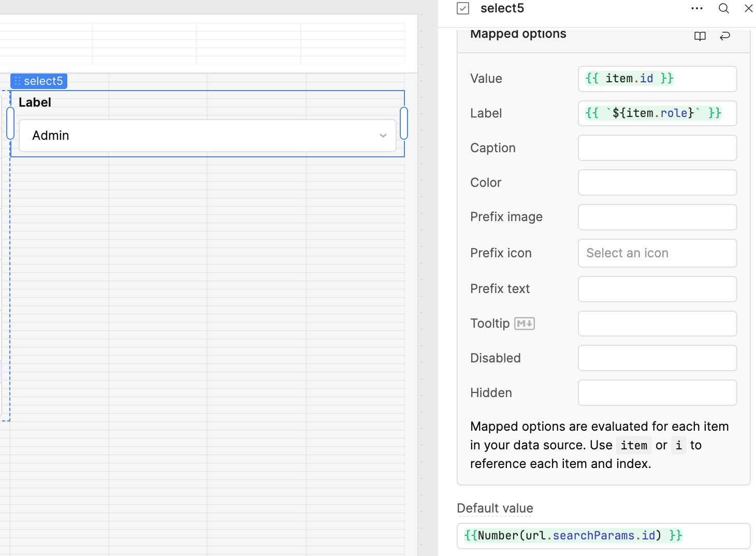The width and height of the screenshot is (756, 556).
Task: Grab the select5 drag handle dots
Action: coord(18,81)
